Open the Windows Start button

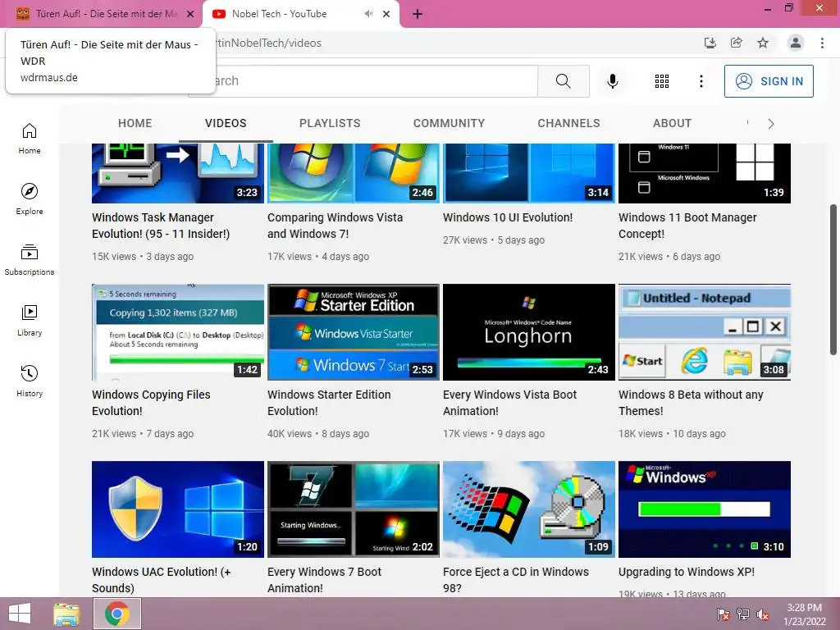tap(20, 614)
